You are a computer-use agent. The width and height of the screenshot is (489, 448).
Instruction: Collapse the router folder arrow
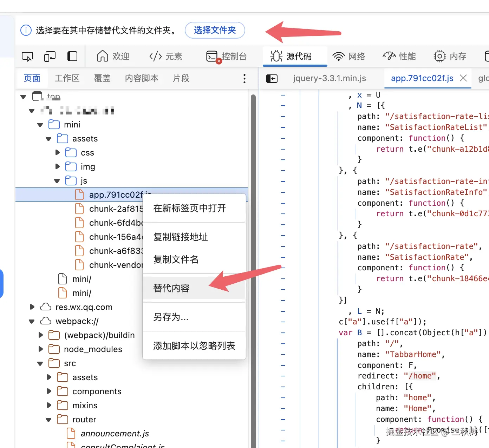tap(48, 420)
